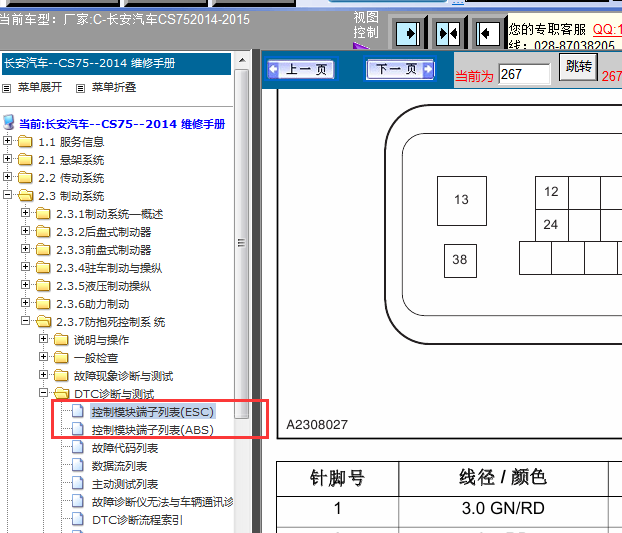Click the folder icon for 一般检查

61,358
